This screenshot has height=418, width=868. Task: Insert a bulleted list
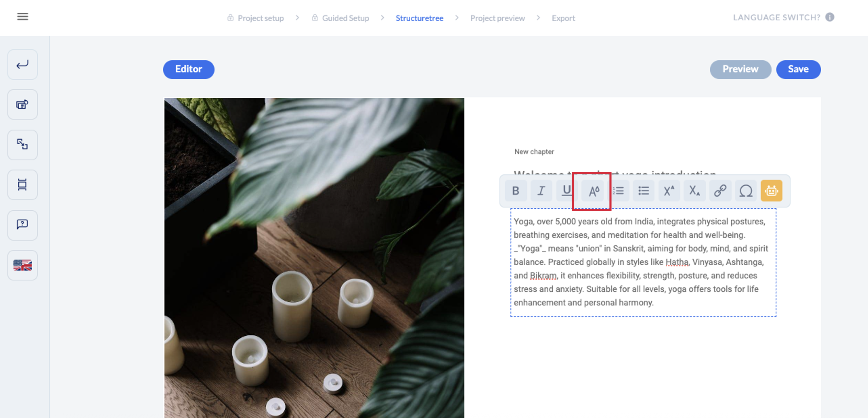(x=643, y=191)
